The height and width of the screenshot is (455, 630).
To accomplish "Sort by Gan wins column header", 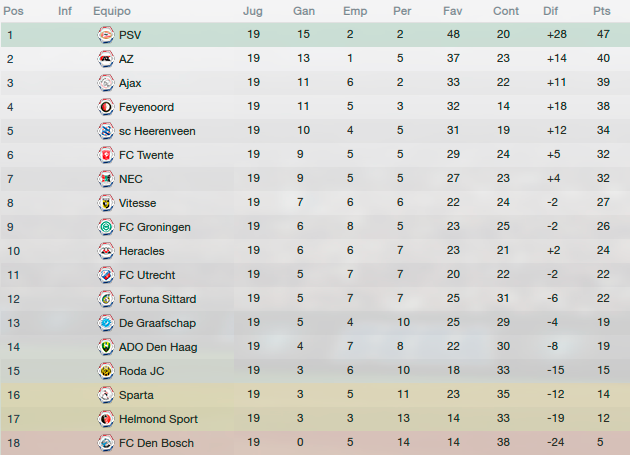I will (x=304, y=11).
